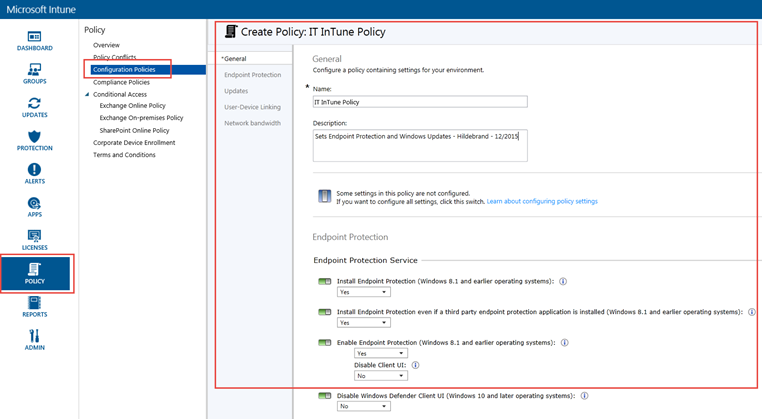This screenshot has width=762, height=419.
Task: Toggle switch for Enable Endpoint Protection setting
Action: [324, 342]
